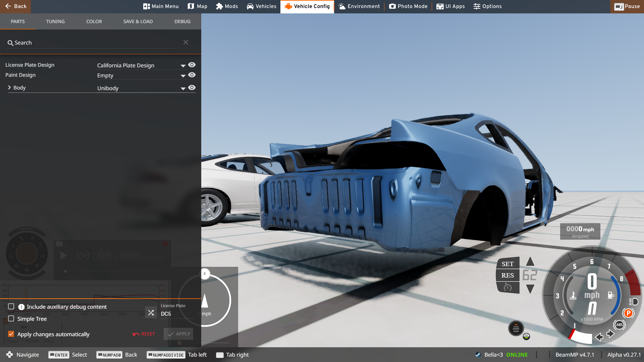The width and height of the screenshot is (644, 362).
Task: Click the fuel level gauge icon
Action: [611, 295]
